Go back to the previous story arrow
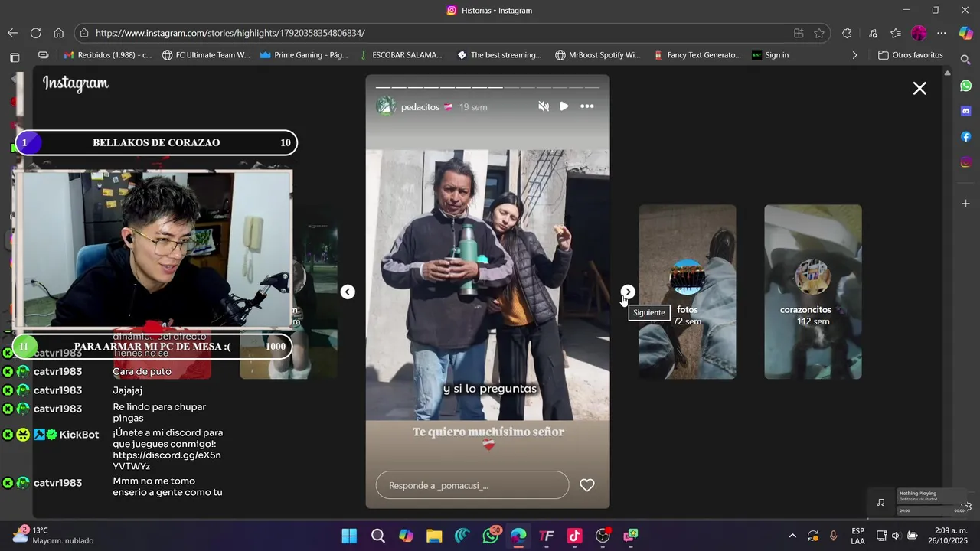Viewport: 980px width, 551px height. [x=348, y=292]
